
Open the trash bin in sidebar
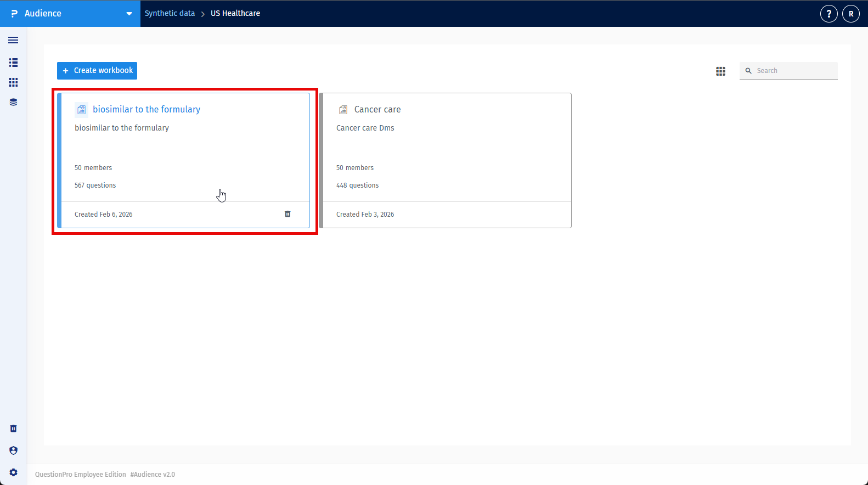[13, 428]
